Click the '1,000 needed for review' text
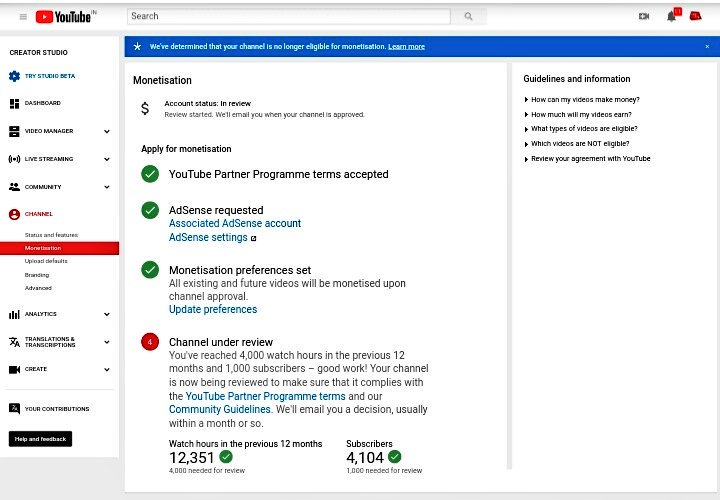Viewport: 720px width, 500px height. click(x=384, y=471)
